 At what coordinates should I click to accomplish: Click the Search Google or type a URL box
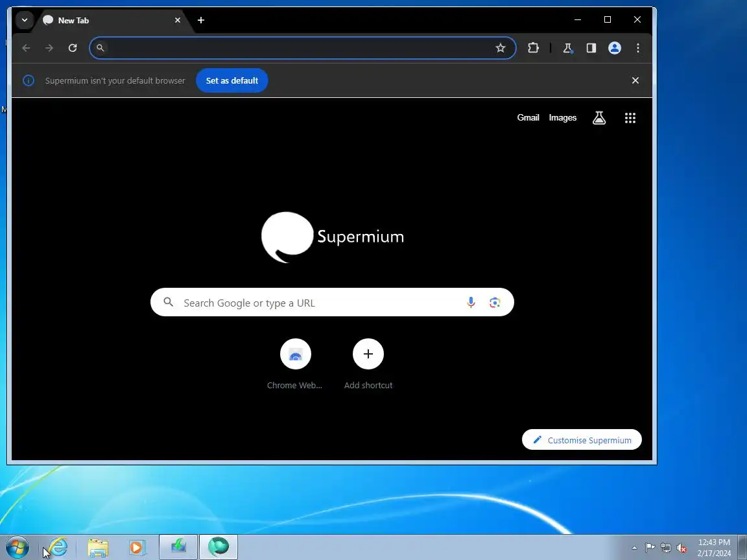pyautogui.click(x=332, y=303)
